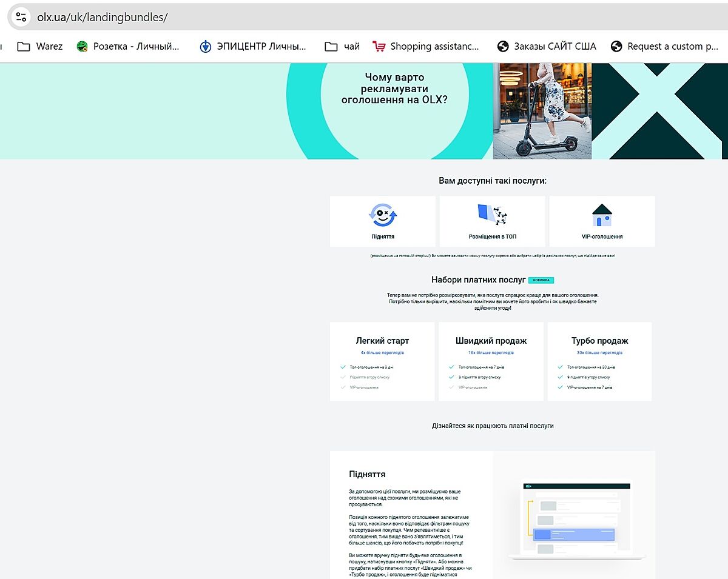Select the Швидкий продаж package heading
Screen dimensions: 728x579
tap(491, 341)
